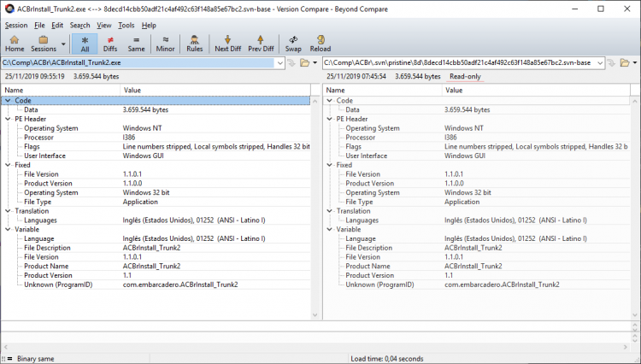The height and width of the screenshot is (364, 641).
Task: Collapse the right pane Fixed node
Action: [330, 165]
